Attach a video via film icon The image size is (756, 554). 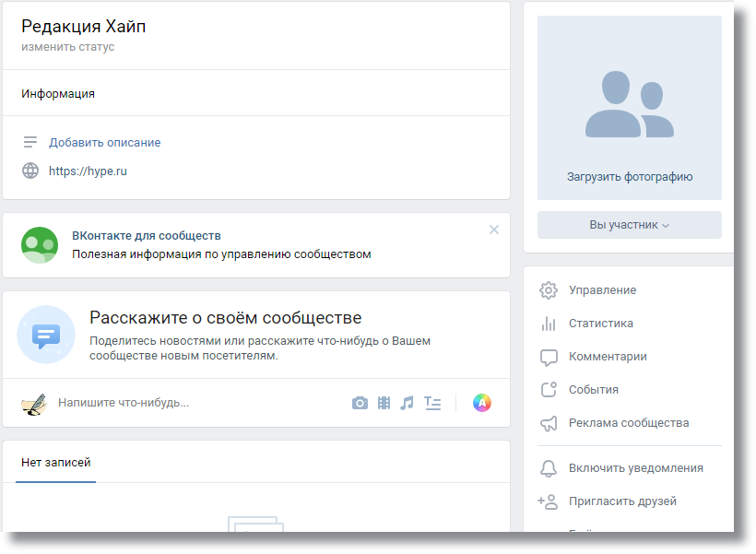tap(384, 403)
